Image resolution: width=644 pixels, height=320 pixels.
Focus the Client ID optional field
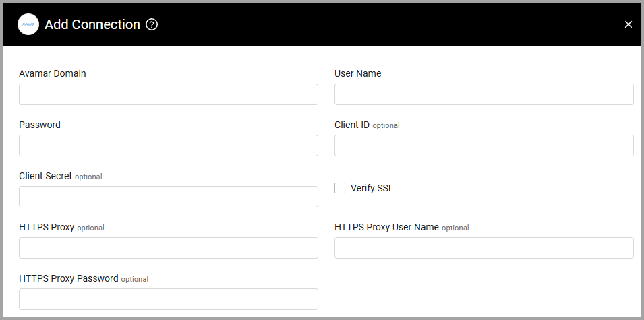484,146
